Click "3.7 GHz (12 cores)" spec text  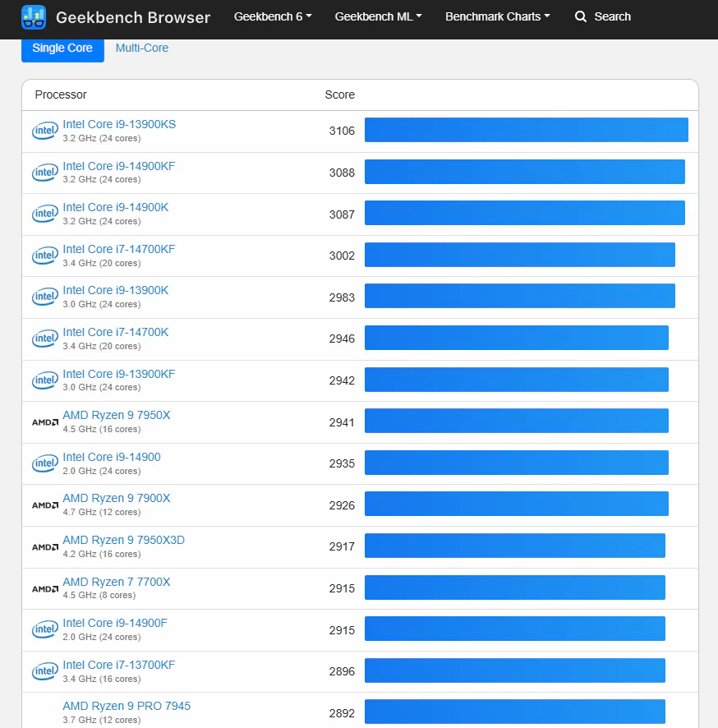[102, 720]
